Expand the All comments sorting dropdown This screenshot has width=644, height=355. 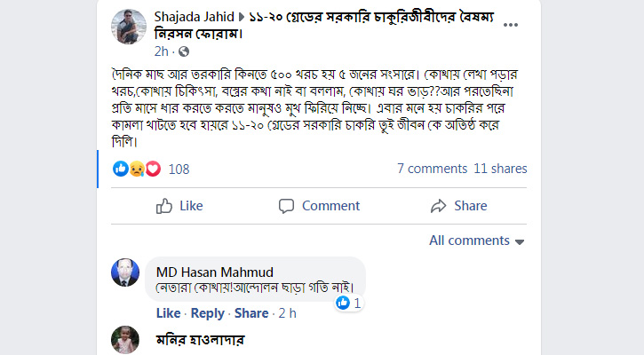(x=477, y=241)
